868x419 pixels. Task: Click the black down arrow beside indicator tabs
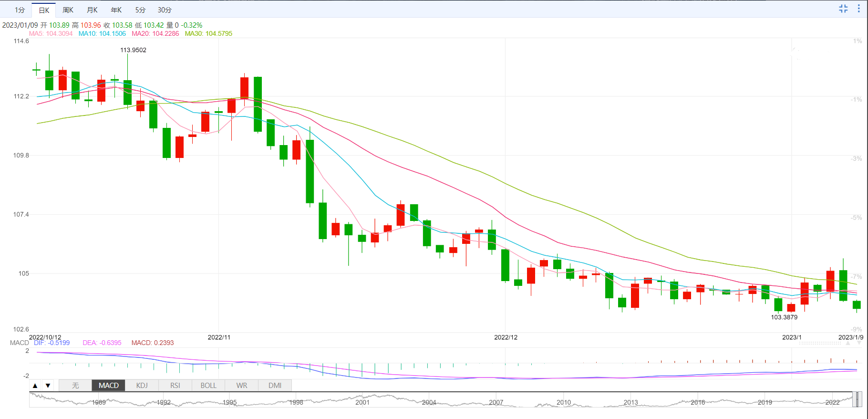pos(48,386)
